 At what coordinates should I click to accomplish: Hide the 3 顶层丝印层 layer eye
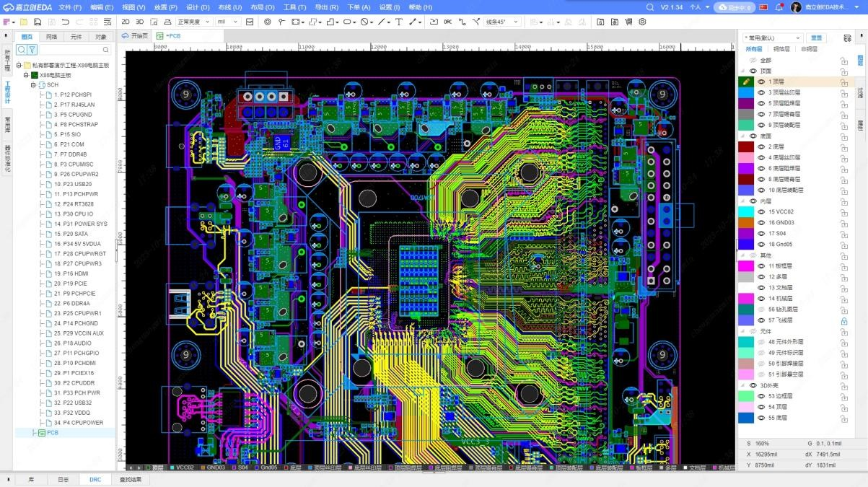(761, 93)
